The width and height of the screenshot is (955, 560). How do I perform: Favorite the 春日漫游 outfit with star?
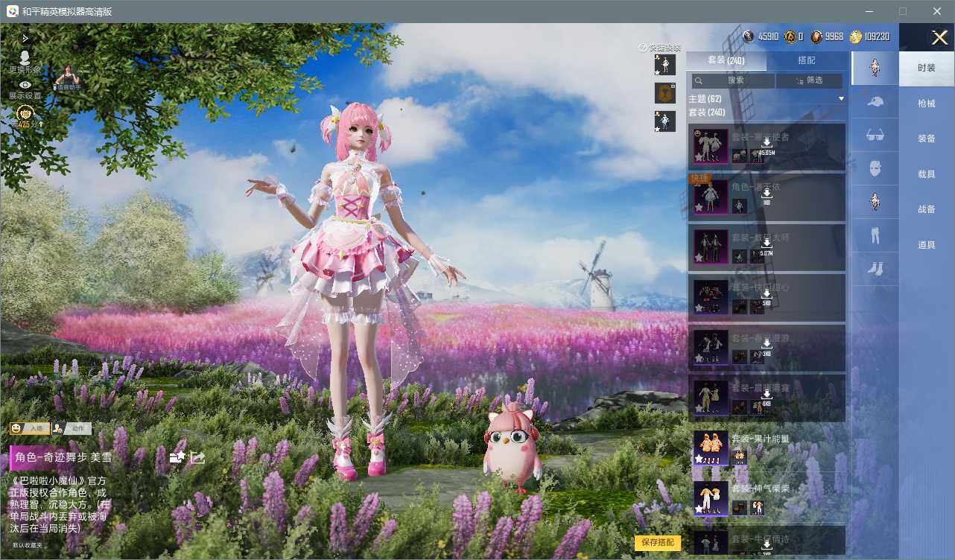pos(699,358)
